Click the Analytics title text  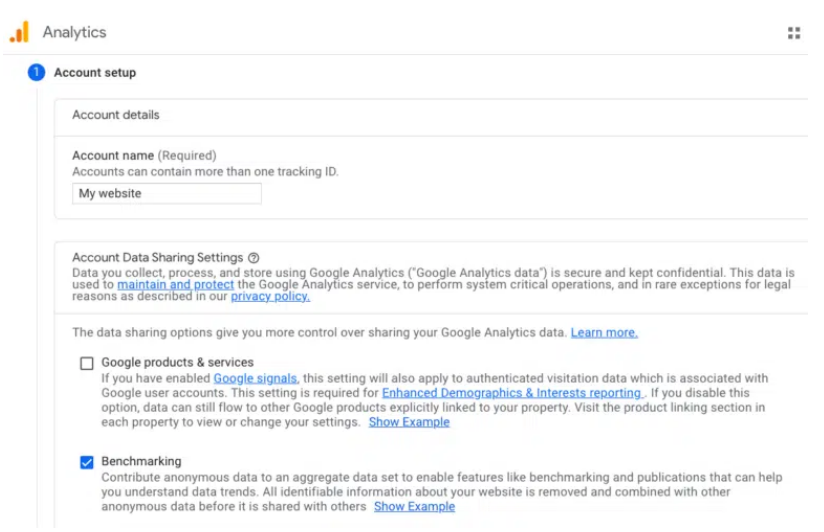point(75,32)
